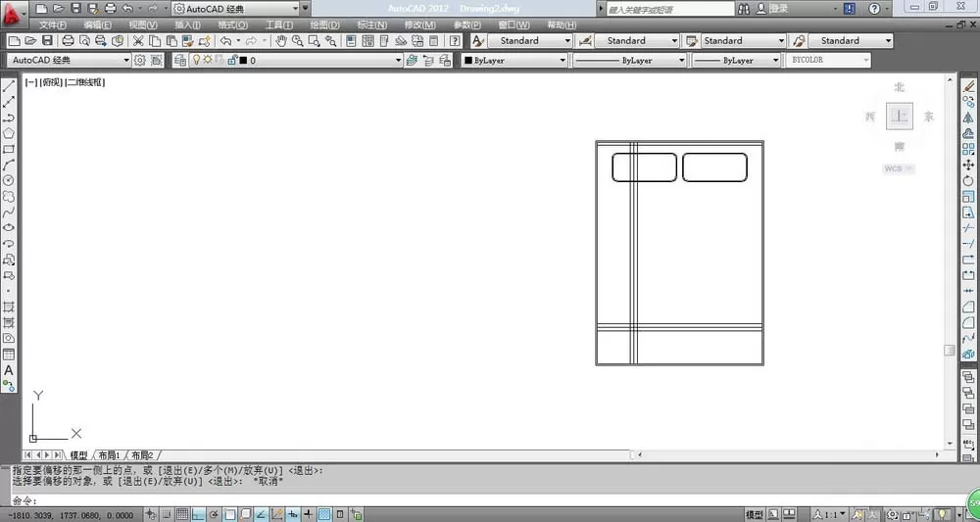Open the 绘图(D) menu

324,25
